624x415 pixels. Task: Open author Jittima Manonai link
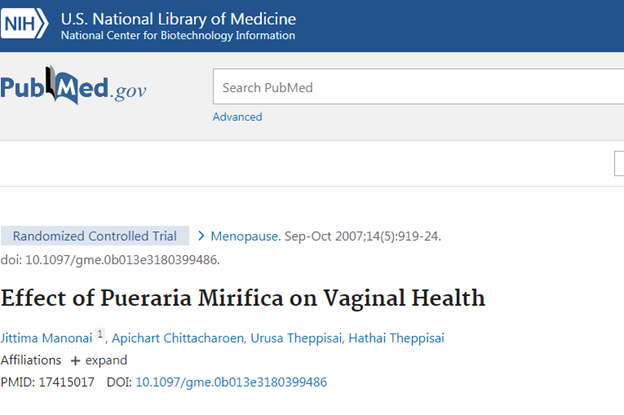pyautogui.click(x=46, y=338)
